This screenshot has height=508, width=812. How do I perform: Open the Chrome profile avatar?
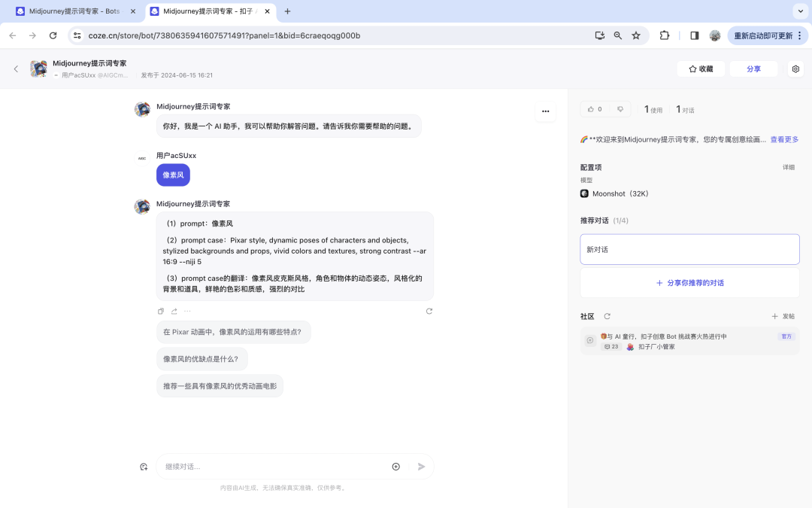715,35
